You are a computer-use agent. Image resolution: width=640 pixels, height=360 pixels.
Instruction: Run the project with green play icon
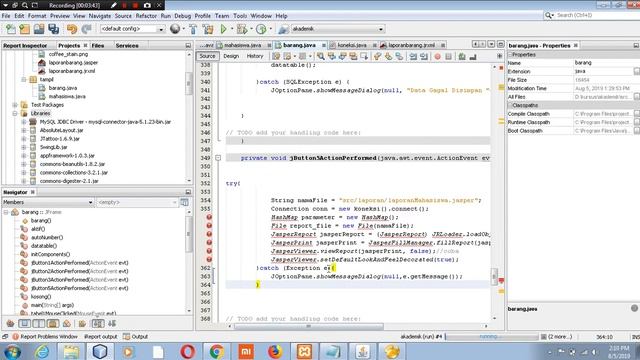[223, 29]
